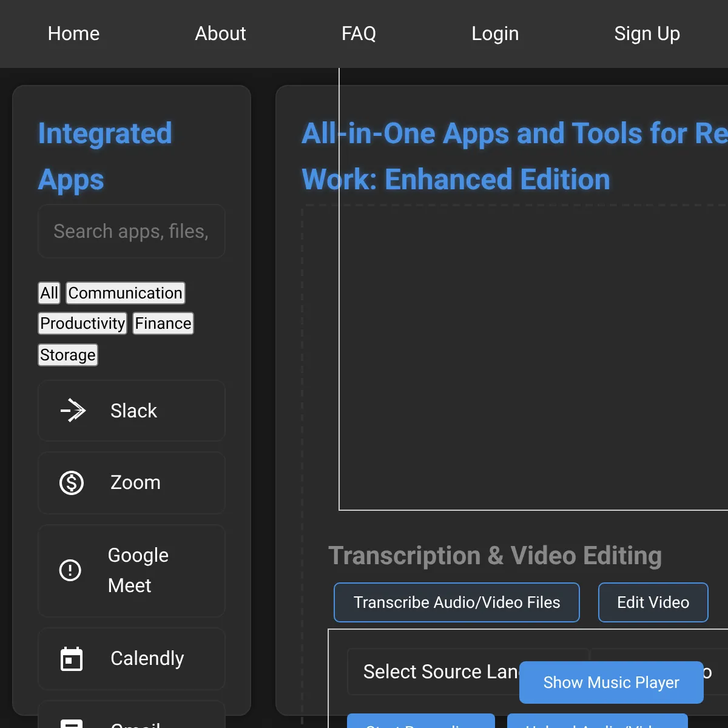The width and height of the screenshot is (728, 728).
Task: Click the Transcription & Video Editing heading
Action: pos(495,556)
